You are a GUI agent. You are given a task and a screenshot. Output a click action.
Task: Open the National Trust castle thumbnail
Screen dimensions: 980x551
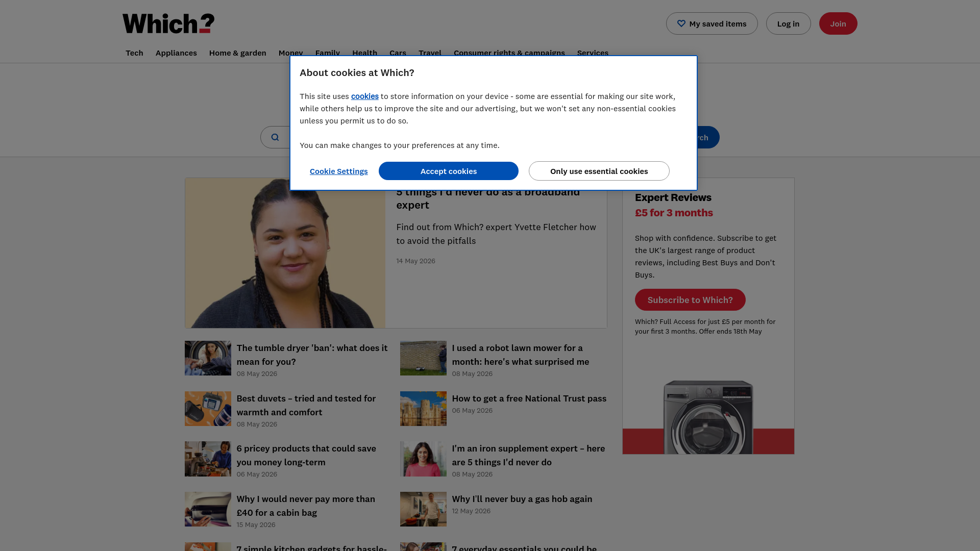coord(423,409)
